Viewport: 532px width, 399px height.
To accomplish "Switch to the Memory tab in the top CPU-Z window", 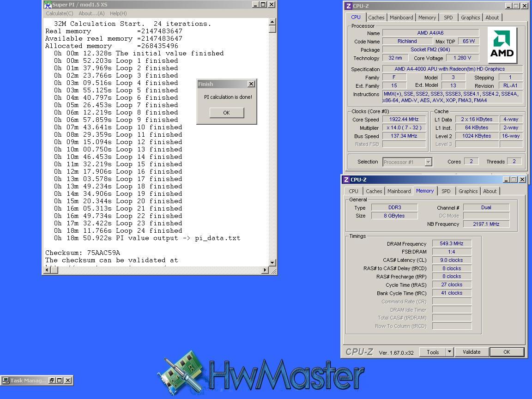I will click(x=427, y=18).
